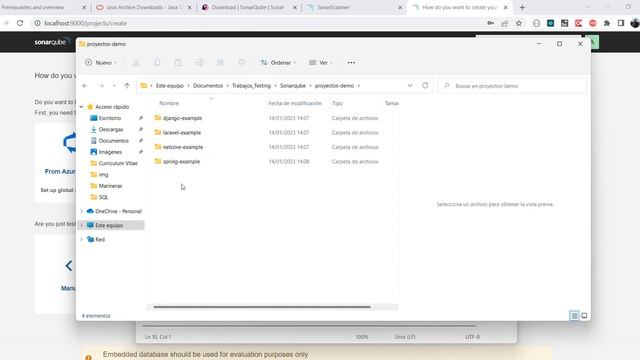Click the horizontal scrollbar in file list
This screenshot has width=640, height=360.
[262, 307]
